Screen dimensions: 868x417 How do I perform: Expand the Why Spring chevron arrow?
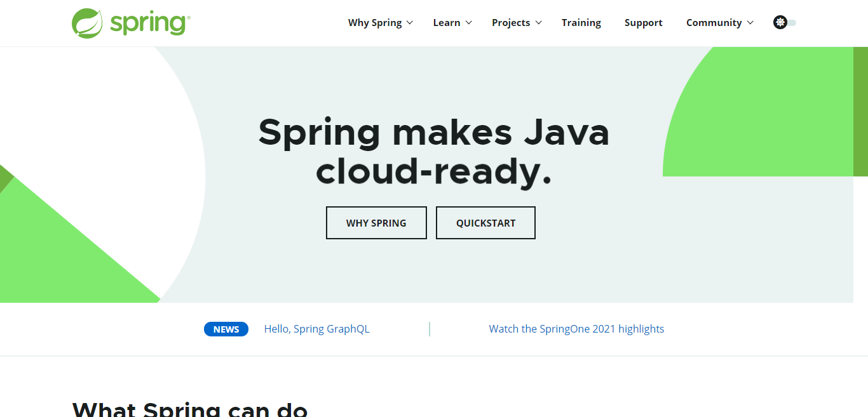[410, 23]
